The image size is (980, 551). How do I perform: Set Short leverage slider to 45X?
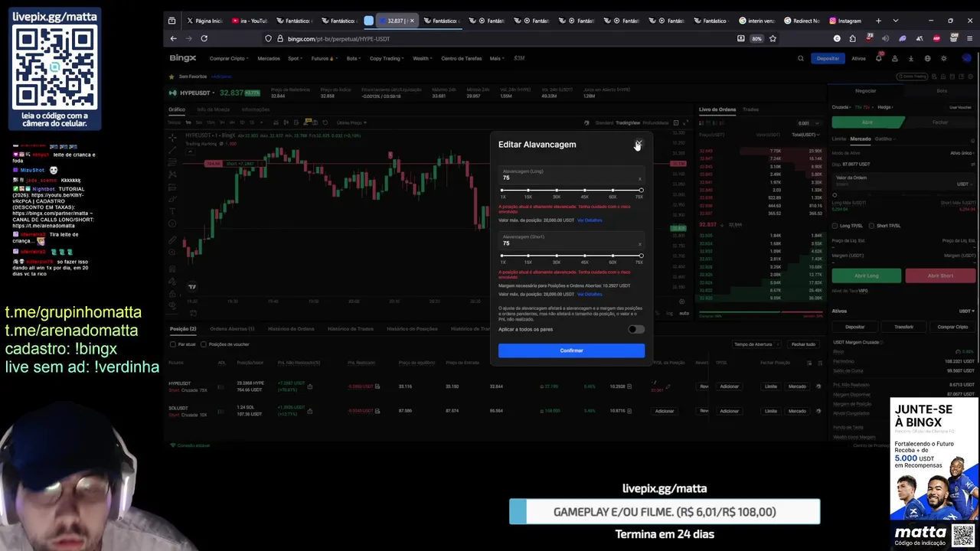coord(584,256)
